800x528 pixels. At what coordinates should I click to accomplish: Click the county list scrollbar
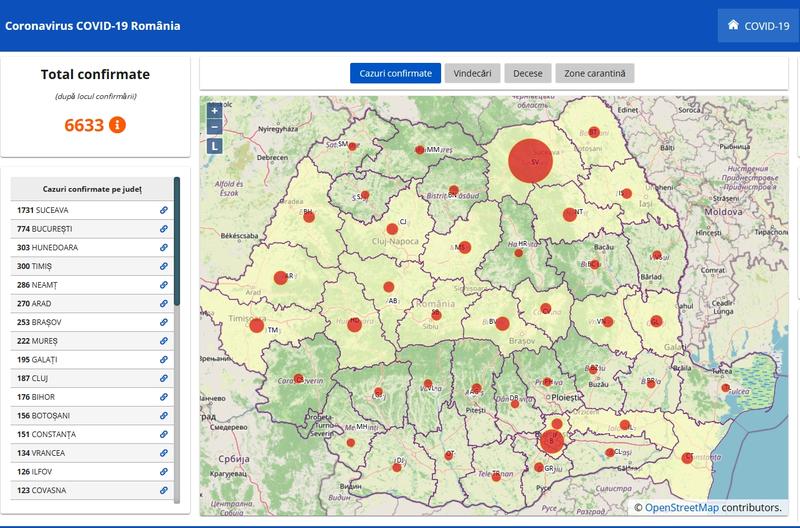(177, 240)
